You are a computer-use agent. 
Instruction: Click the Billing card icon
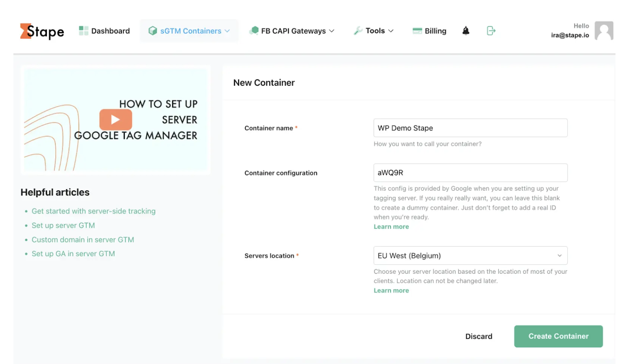point(417,31)
